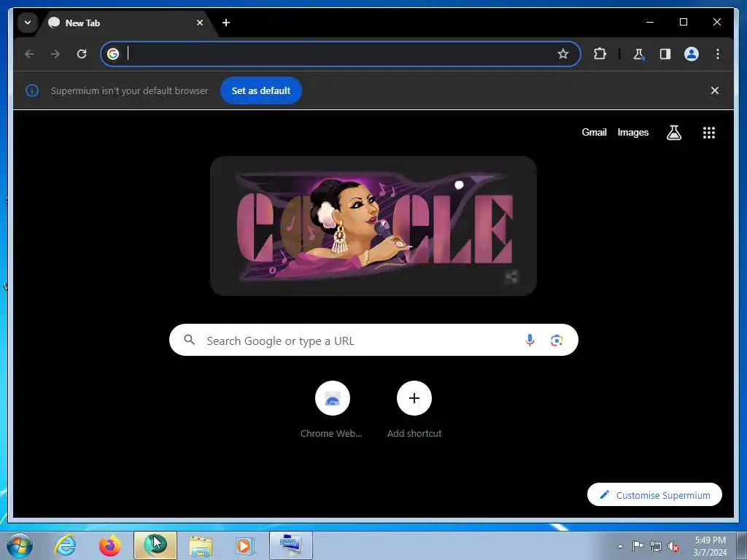
Task: Launch Internet Explorer from taskbar
Action: tap(65, 545)
